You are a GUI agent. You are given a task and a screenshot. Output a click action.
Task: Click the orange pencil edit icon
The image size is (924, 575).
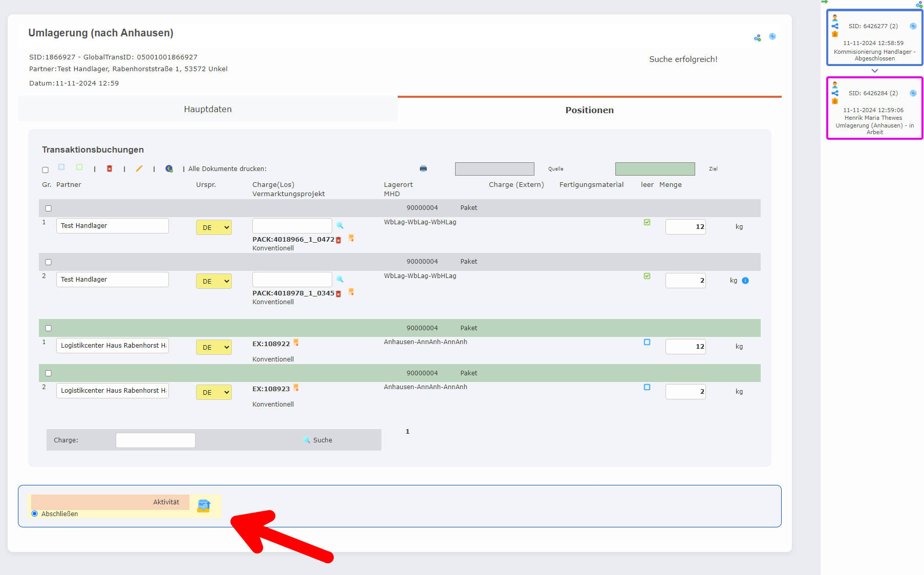pyautogui.click(x=139, y=168)
